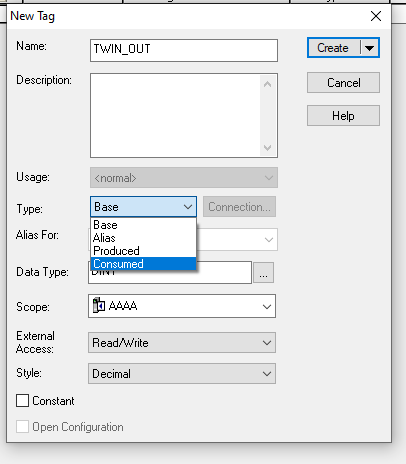Click inside the Description text area

[x=175, y=115]
